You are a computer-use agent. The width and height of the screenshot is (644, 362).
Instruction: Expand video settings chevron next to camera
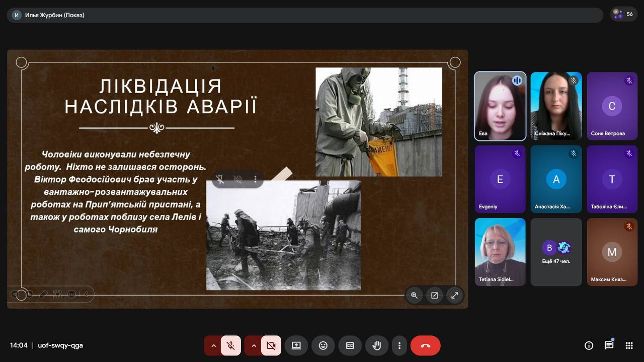[254, 345]
